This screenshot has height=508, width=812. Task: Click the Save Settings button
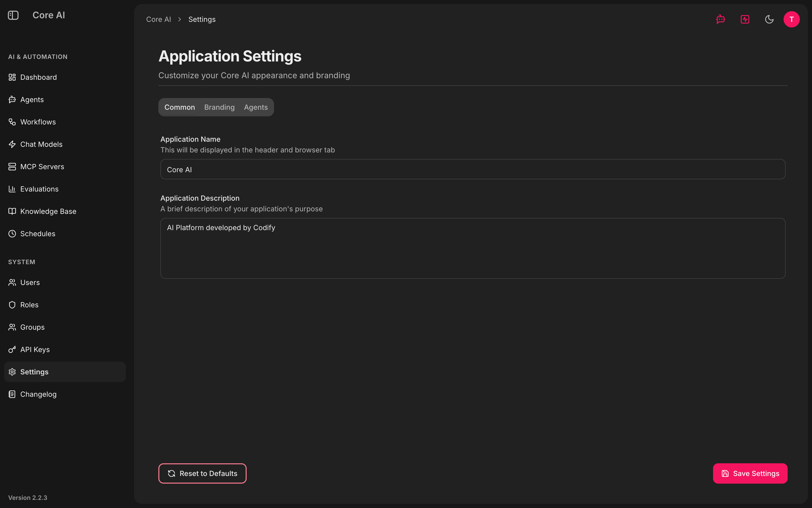coord(750,473)
